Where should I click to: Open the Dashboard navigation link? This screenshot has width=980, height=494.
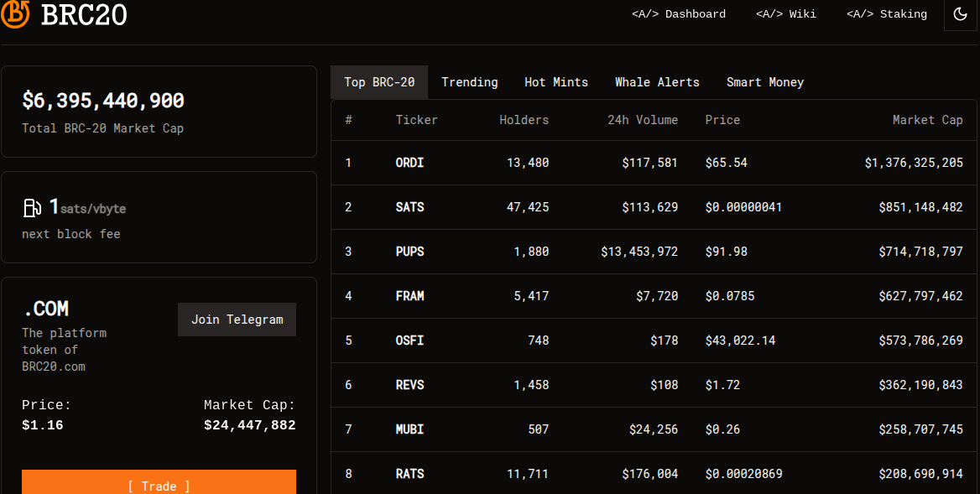(x=678, y=14)
